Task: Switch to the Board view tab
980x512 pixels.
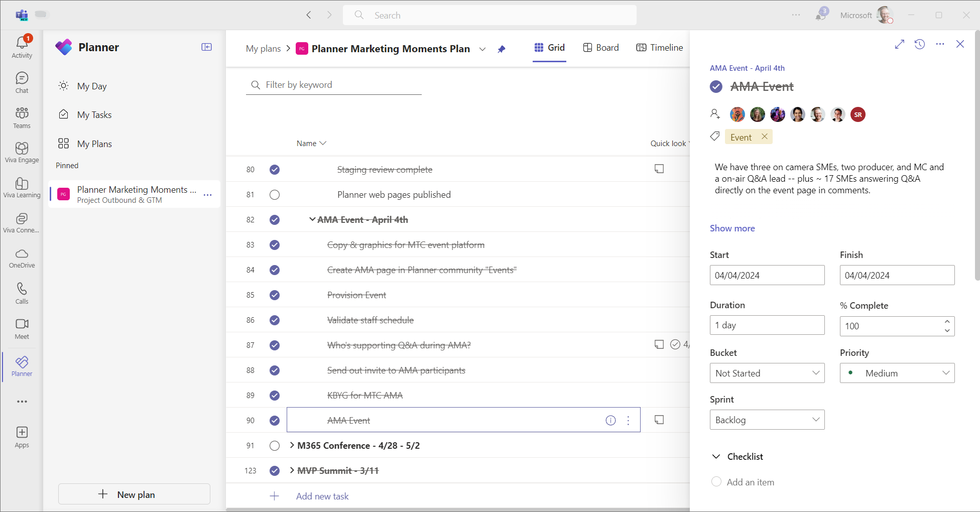Action: (601, 48)
